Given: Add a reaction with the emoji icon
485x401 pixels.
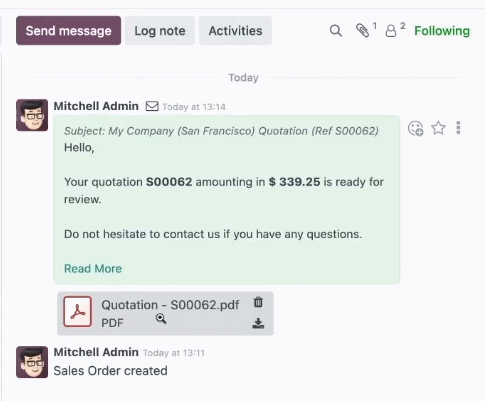Looking at the screenshot, I should tap(415, 128).
